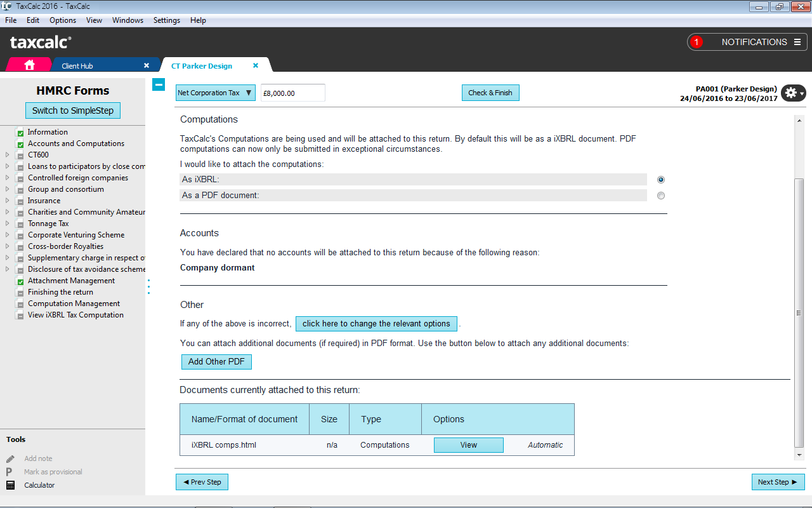Image resolution: width=812 pixels, height=508 pixels.
Task: Click the scrollbar down arrow
Action: point(799,455)
